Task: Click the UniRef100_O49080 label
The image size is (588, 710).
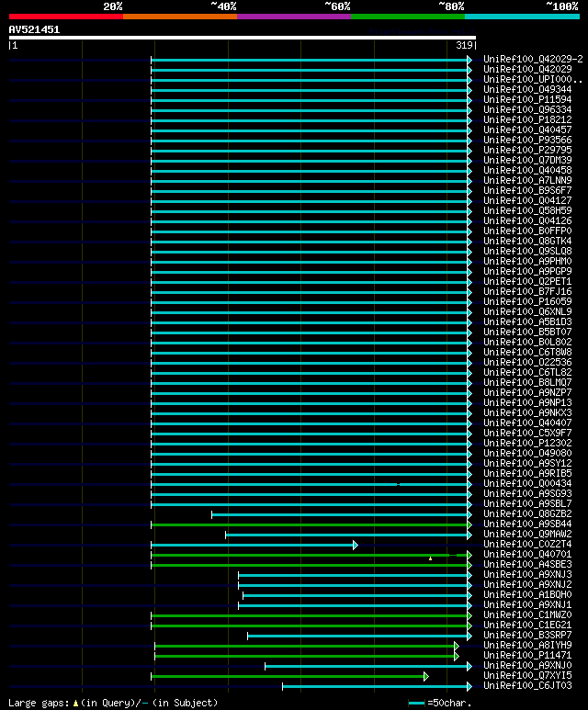Action: click(527, 453)
